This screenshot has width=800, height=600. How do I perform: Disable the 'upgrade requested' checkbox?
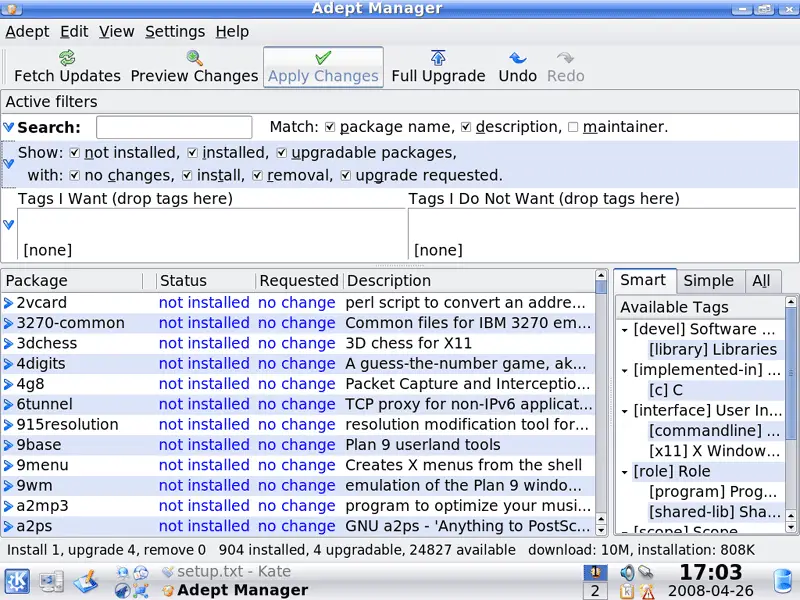[x=345, y=175]
